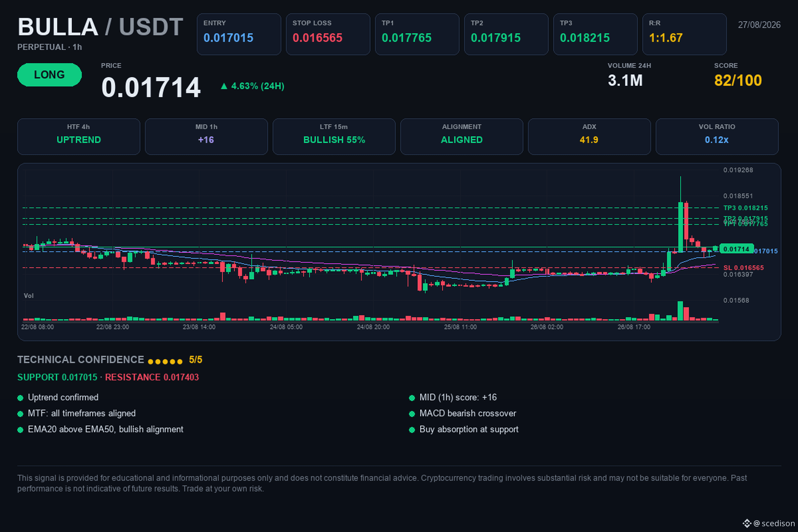Click the 24/08 05:00 time axis label
The height and width of the screenshot is (532, 798).
point(286,327)
